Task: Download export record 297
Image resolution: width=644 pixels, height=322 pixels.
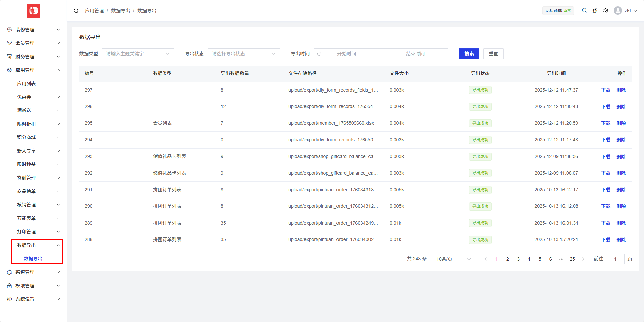Action: click(605, 90)
